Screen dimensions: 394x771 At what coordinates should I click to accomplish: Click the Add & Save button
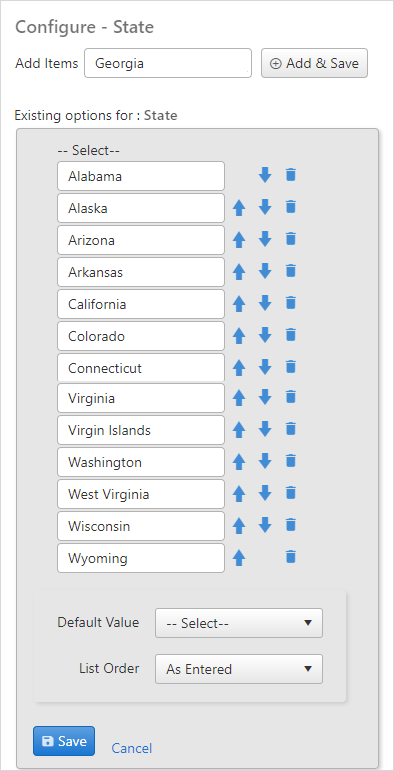tap(314, 63)
